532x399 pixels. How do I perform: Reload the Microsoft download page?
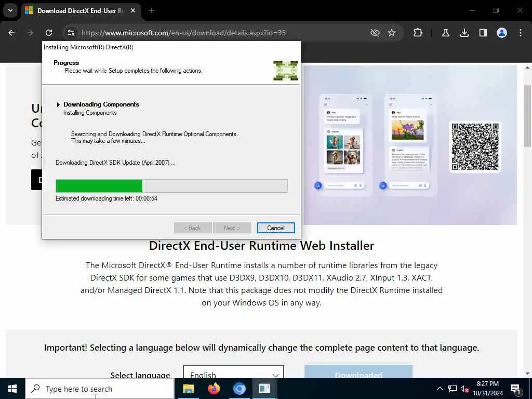(49, 33)
